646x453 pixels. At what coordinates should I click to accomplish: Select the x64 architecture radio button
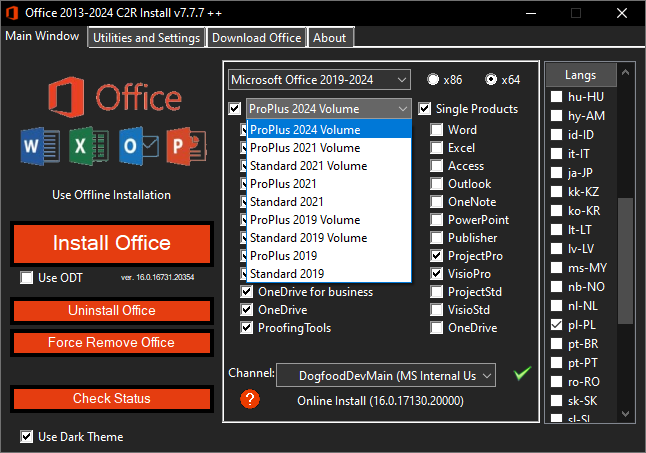(491, 79)
